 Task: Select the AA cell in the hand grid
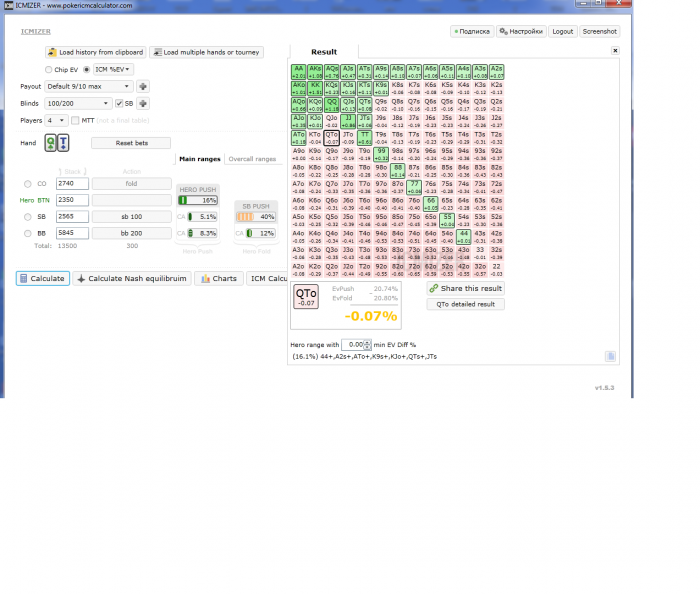pos(298,72)
